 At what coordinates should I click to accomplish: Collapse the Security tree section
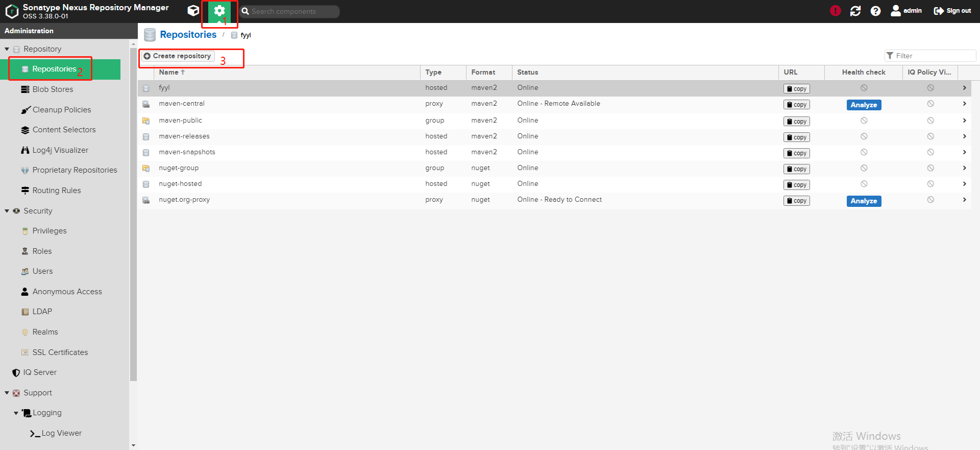point(7,211)
